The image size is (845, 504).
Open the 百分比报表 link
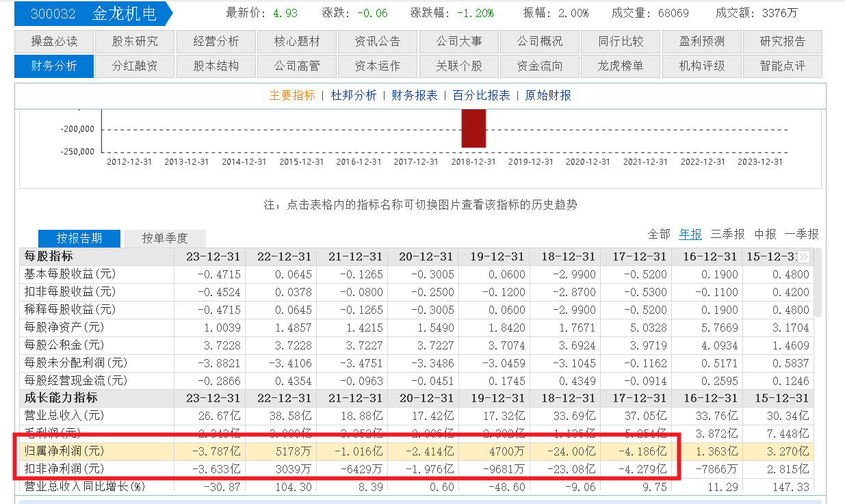click(482, 96)
